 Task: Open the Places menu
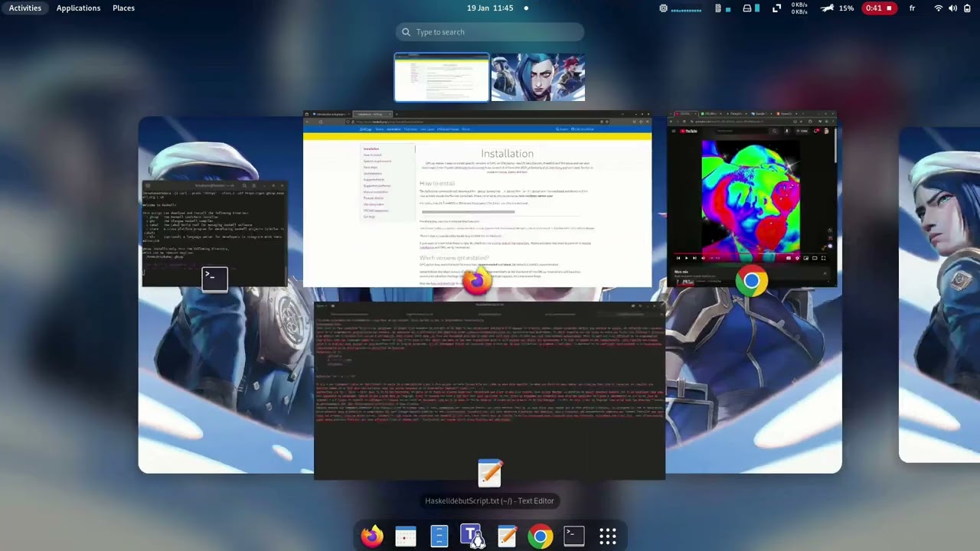[123, 8]
